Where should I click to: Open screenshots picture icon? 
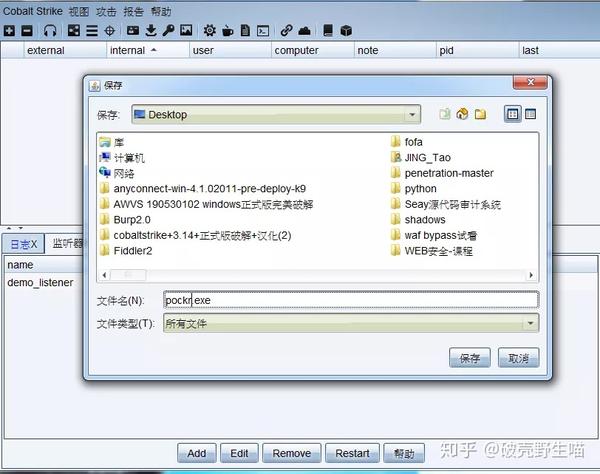pos(186,31)
